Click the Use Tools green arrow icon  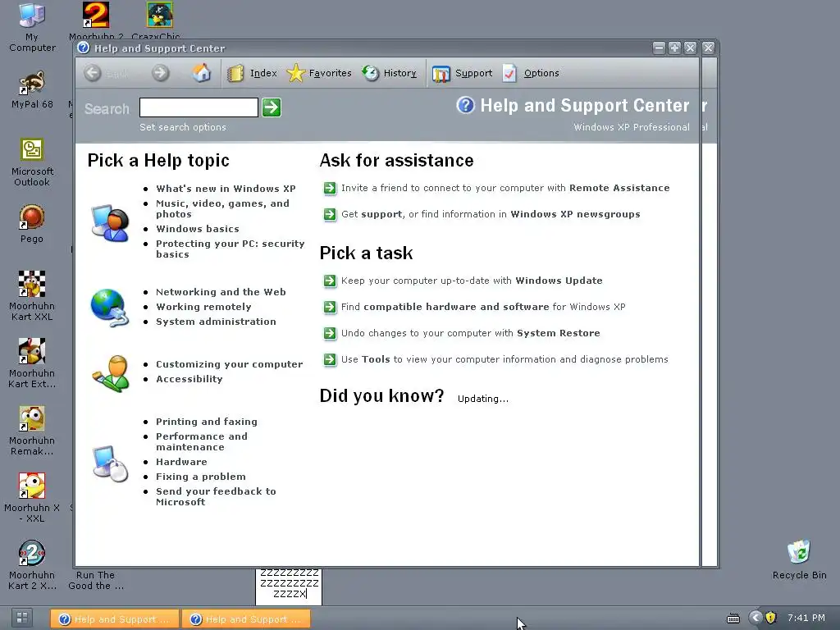pos(330,359)
